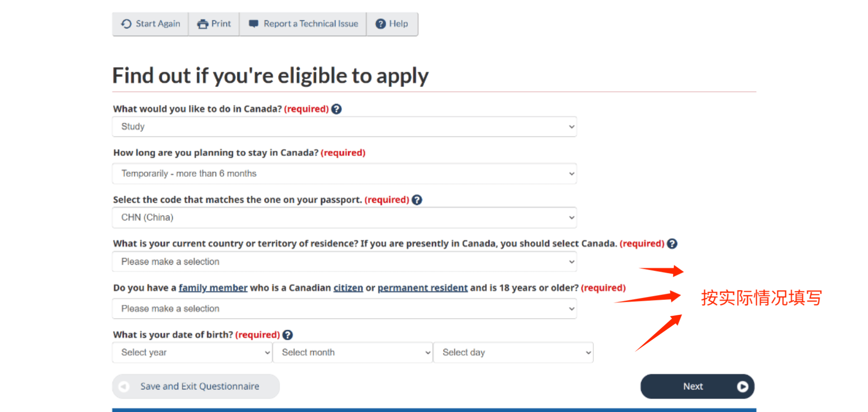Click the Start Again refresh icon
This screenshot has height=412, width=868.
[126, 24]
